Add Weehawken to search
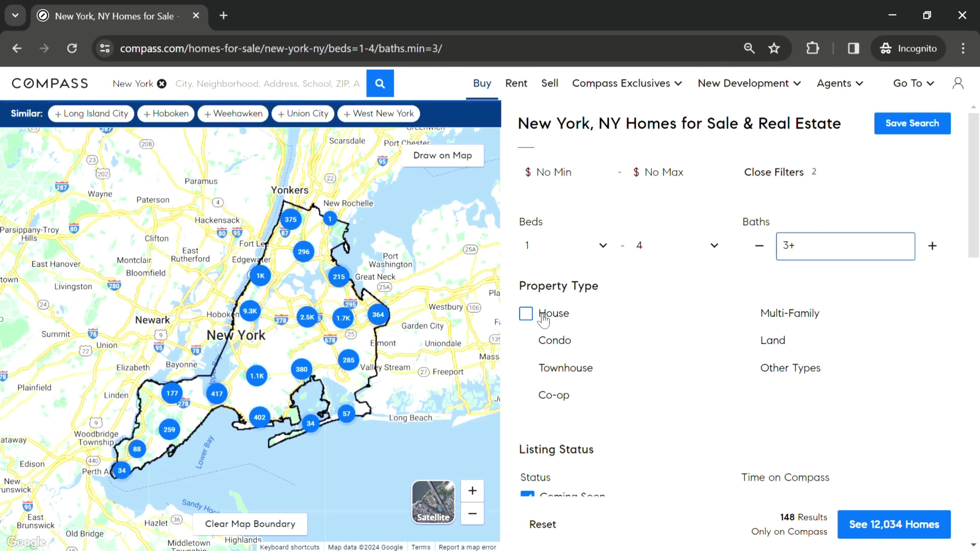This screenshot has height=551, width=980. (x=233, y=114)
